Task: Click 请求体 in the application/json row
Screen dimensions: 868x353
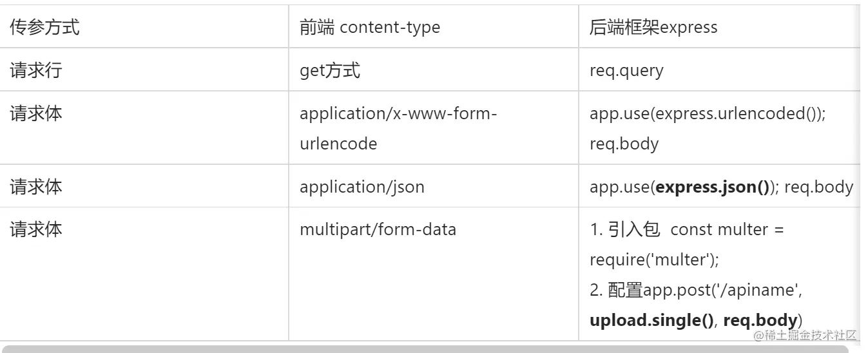Action: click(x=36, y=187)
